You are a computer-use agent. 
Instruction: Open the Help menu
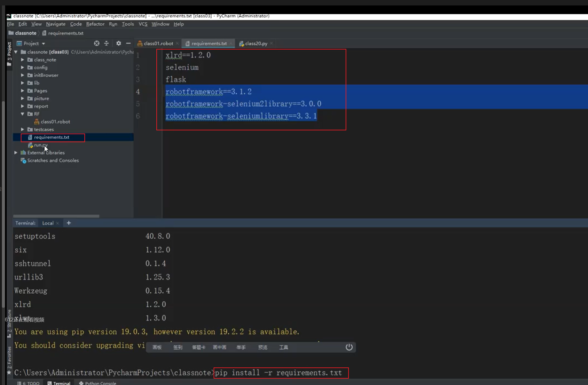[x=179, y=24]
